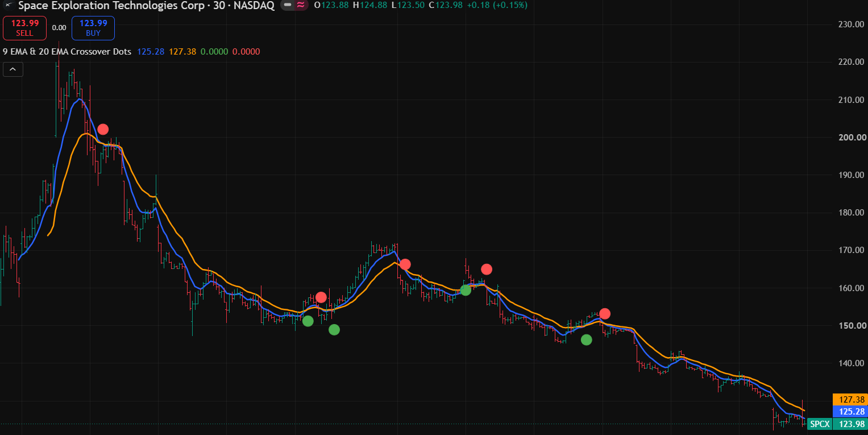Click the red crossover dot near 153

coord(605,313)
